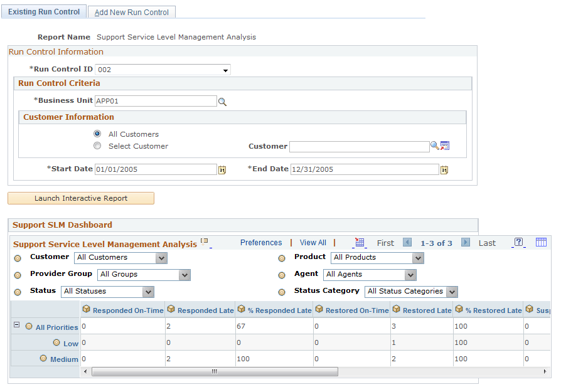Download the grid results to spreadsheet
The image size is (561, 392).
point(360,243)
